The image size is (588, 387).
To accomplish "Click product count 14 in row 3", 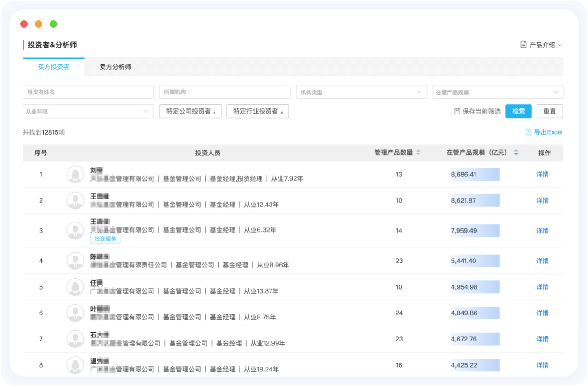I will pyautogui.click(x=399, y=231).
